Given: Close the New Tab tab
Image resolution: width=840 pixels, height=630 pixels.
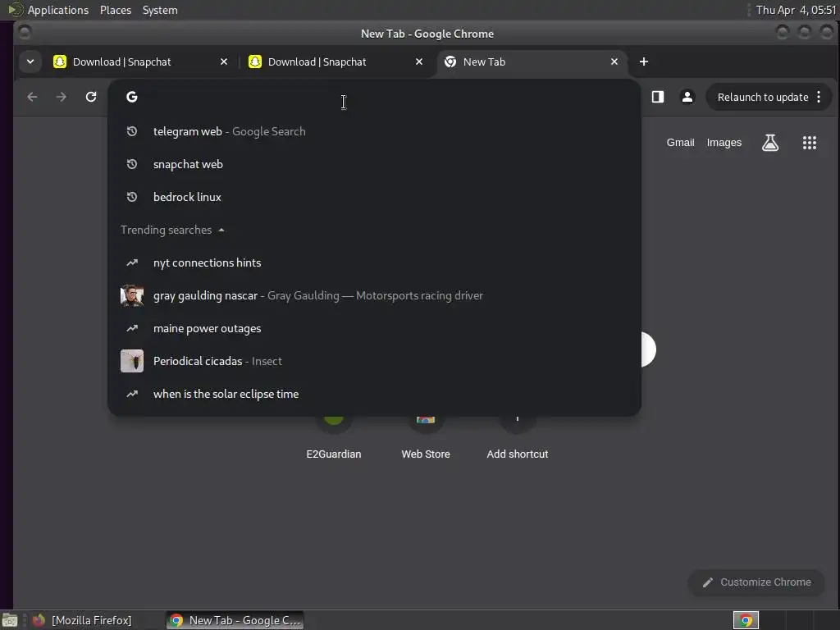Looking at the screenshot, I should pyautogui.click(x=614, y=62).
